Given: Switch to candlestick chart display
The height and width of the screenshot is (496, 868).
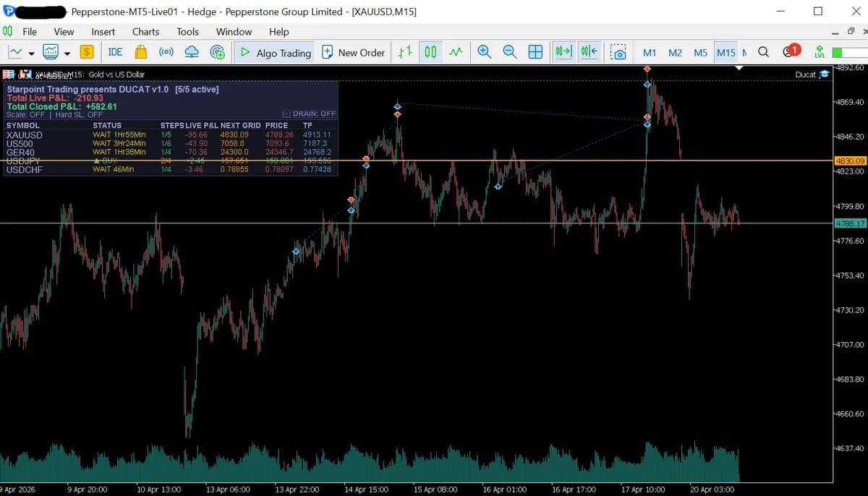Looking at the screenshot, I should 430,52.
